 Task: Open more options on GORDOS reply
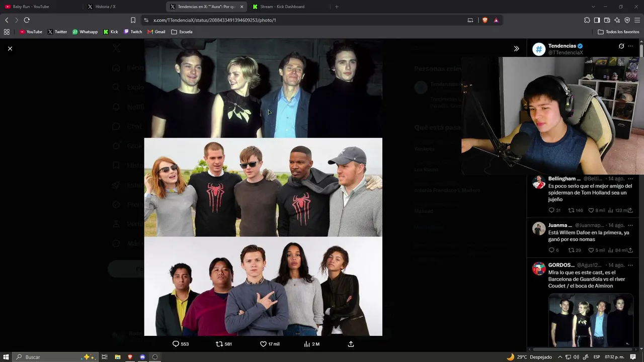point(630,265)
